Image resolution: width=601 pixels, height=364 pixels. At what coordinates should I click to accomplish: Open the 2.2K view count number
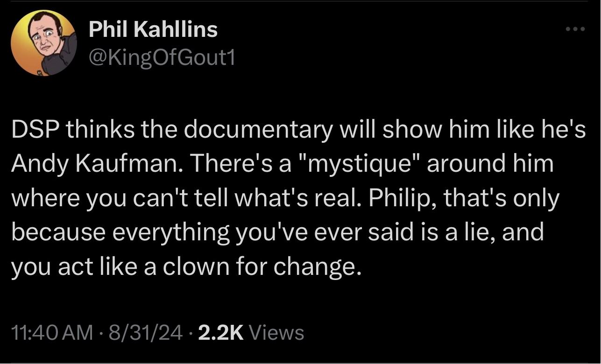[221, 333]
